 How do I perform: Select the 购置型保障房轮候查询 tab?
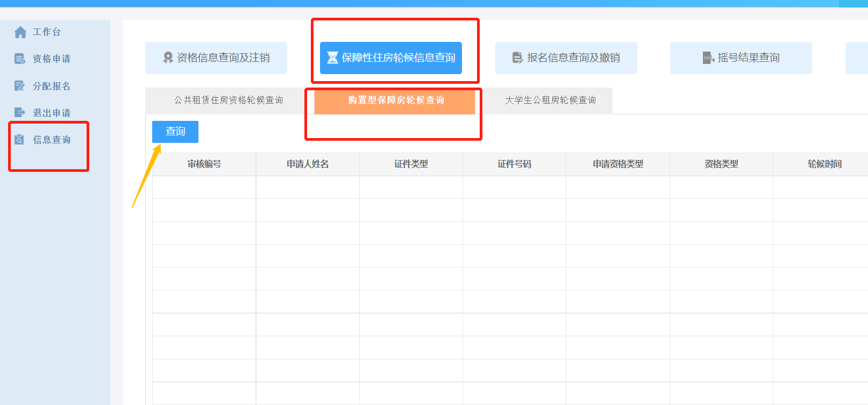point(395,100)
